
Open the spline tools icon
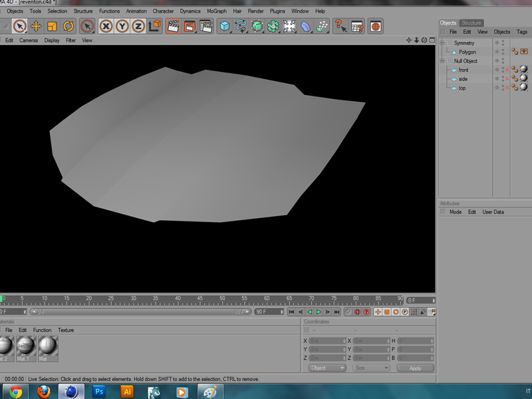241,26
